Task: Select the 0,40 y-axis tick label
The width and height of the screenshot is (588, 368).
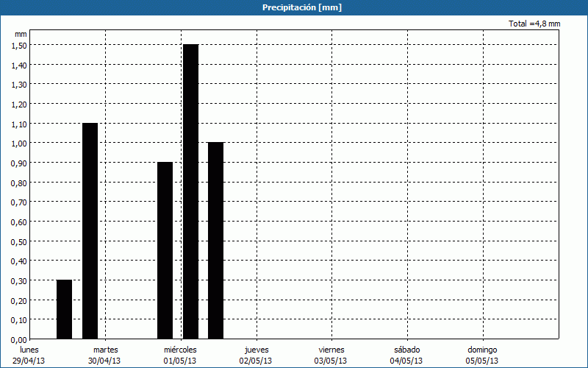Action: point(20,261)
